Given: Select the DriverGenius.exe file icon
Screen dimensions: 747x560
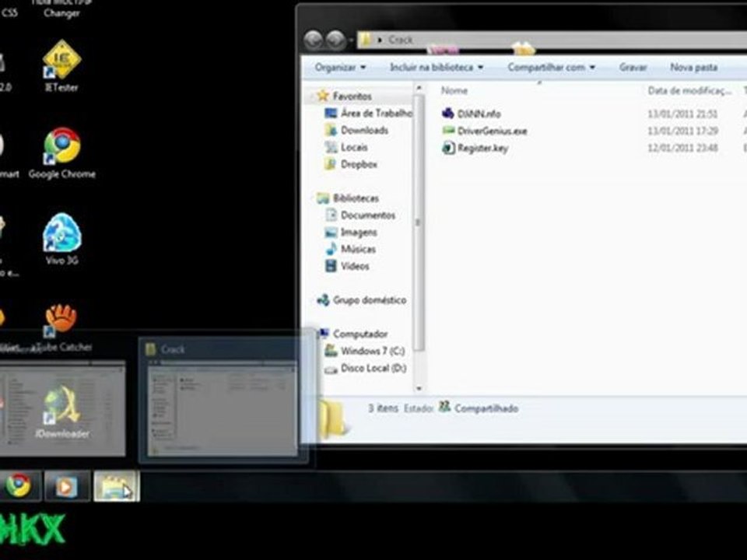Looking at the screenshot, I should click(x=448, y=131).
